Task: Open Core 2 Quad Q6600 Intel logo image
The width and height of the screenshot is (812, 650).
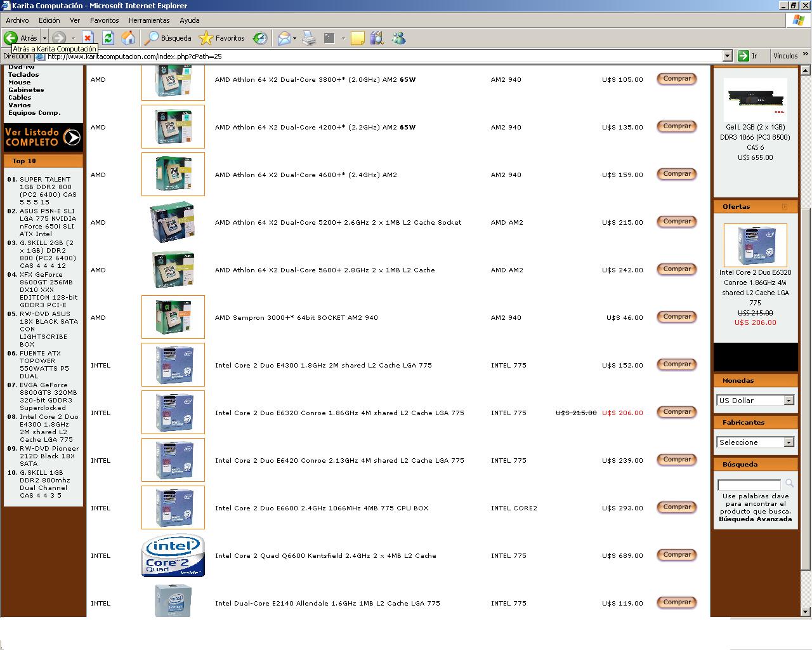Action: [173, 555]
